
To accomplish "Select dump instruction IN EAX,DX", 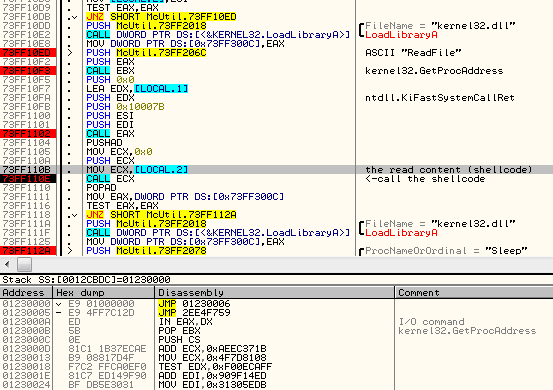I will click(x=186, y=322).
